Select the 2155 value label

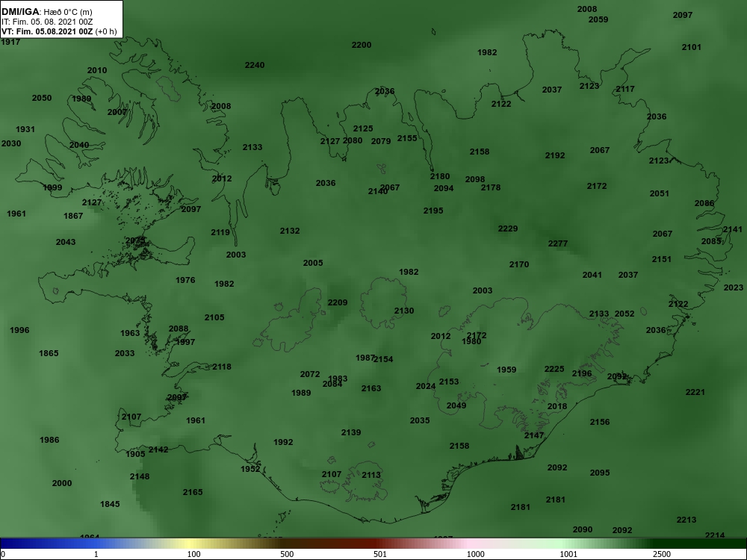pyautogui.click(x=407, y=138)
